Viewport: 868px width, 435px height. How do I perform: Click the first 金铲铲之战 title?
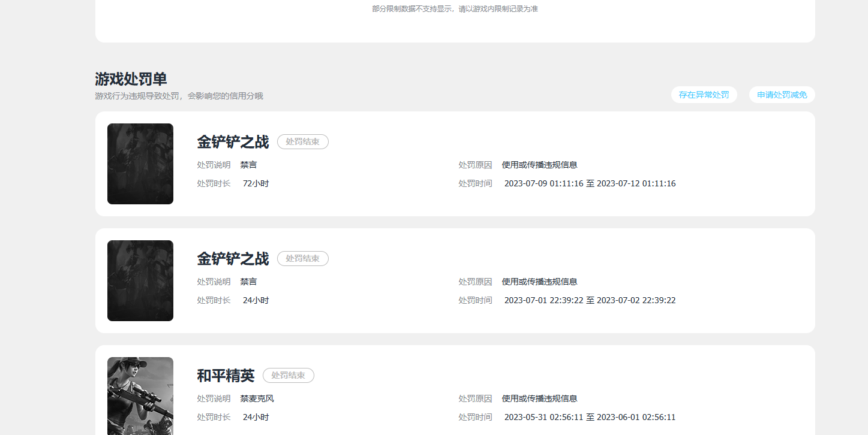click(x=233, y=142)
